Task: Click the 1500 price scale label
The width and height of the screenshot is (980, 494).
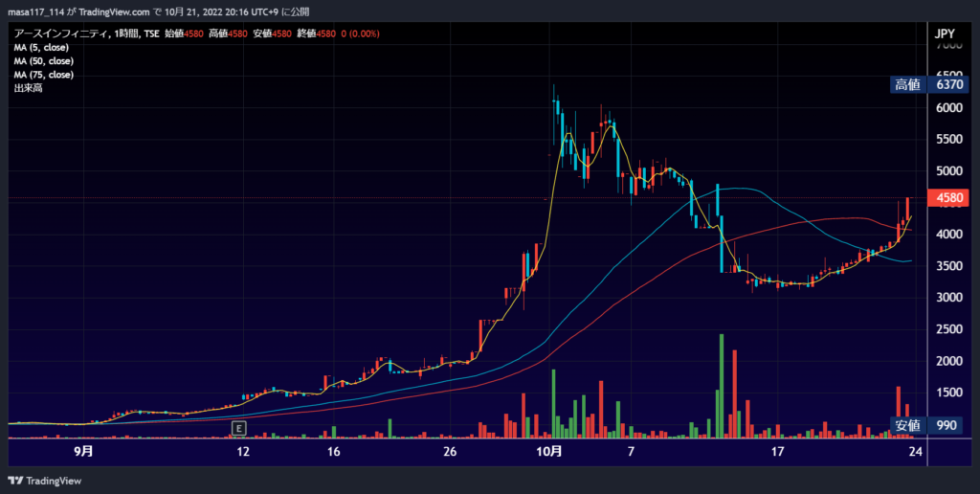Action: click(x=948, y=393)
